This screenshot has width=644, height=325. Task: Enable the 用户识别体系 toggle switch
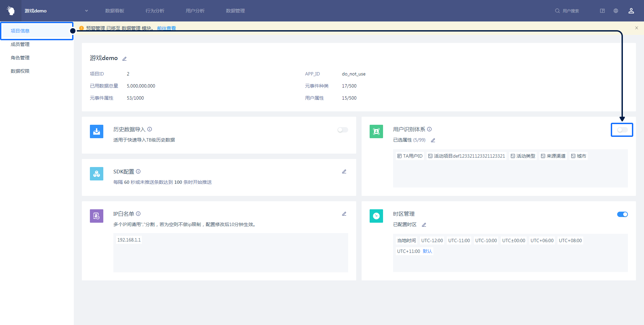[622, 130]
